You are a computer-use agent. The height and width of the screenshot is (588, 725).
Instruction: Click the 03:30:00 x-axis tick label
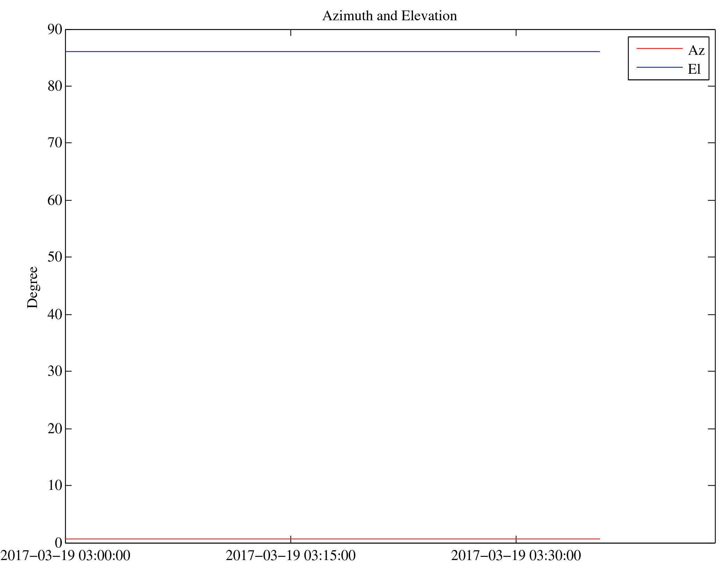pos(516,556)
